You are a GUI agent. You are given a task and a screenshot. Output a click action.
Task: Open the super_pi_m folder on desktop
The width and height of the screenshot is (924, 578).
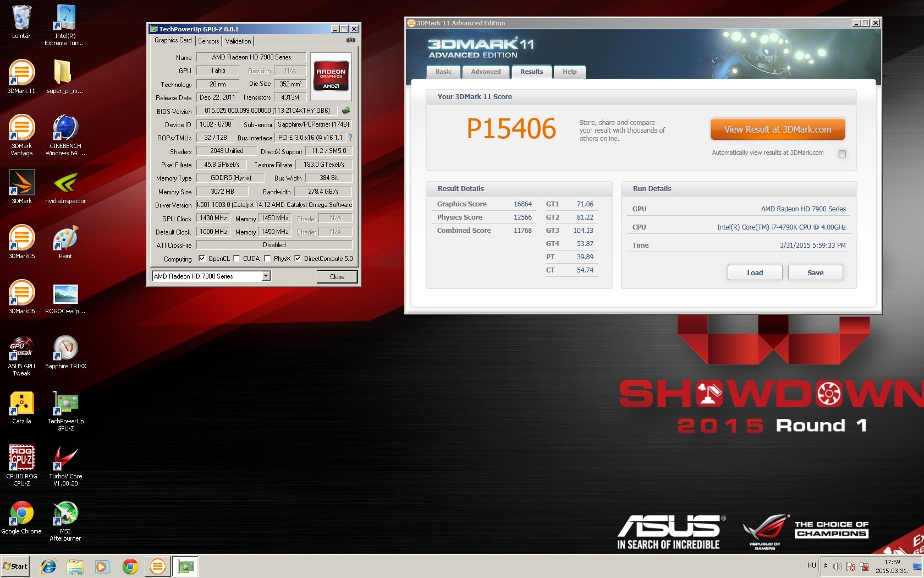click(65, 77)
